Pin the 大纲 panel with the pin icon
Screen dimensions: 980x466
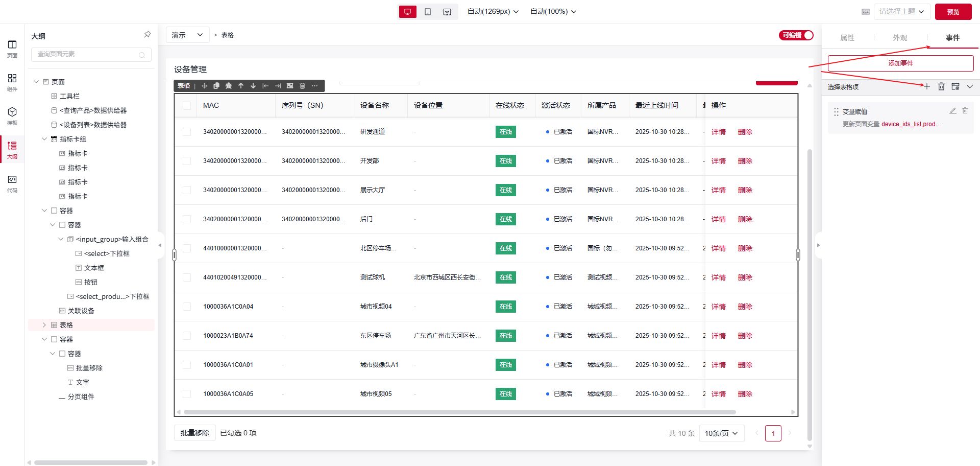(147, 35)
